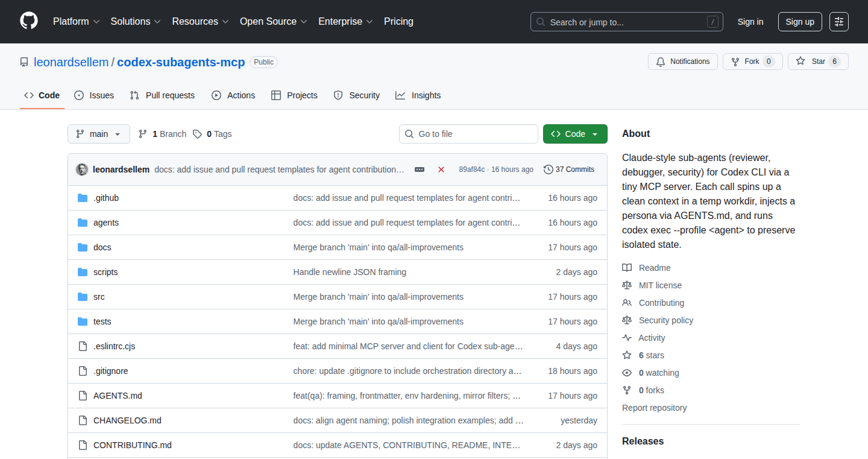Open the Pricing page
Screen dimensions: 868x459
pyautogui.click(x=398, y=21)
